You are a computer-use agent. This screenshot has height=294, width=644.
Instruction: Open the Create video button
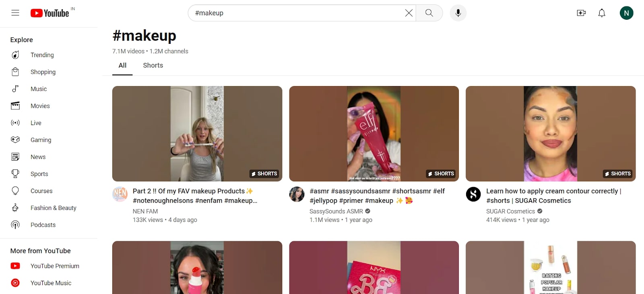tap(581, 13)
